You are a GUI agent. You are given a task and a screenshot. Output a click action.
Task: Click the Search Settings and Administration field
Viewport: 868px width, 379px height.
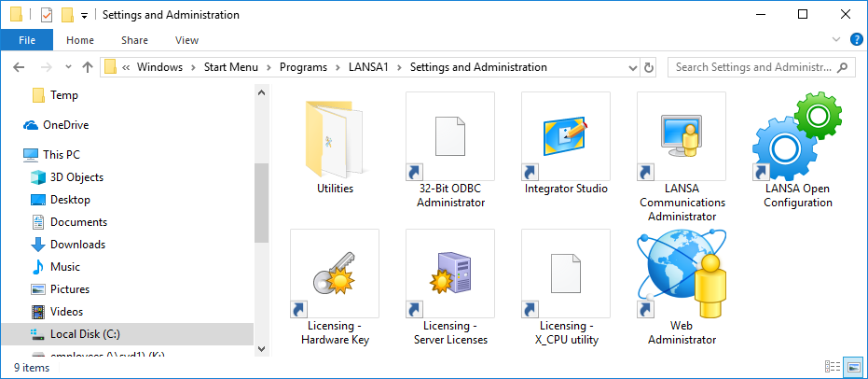point(753,67)
